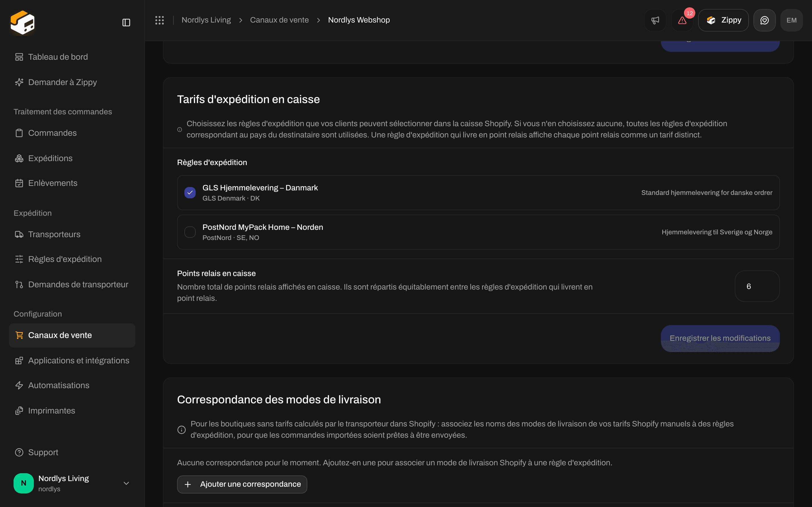Save with Enregistrer les modifications
This screenshot has width=812, height=507.
(720, 338)
